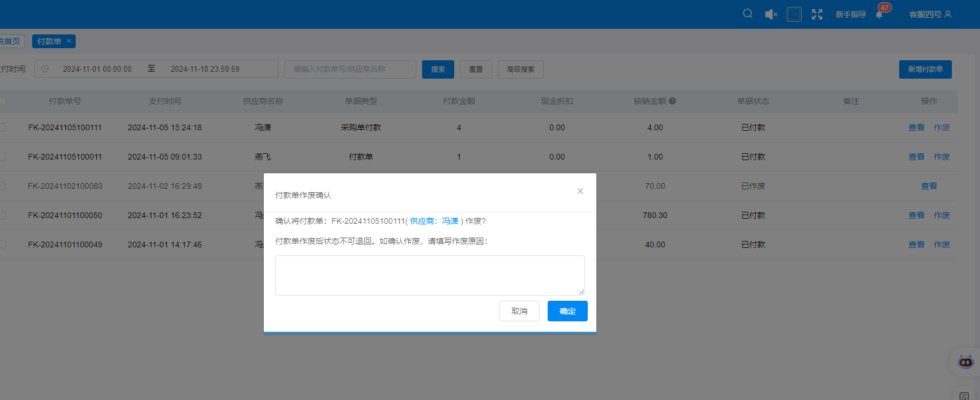Expand 高级搜索 advanced search options

pos(520,69)
